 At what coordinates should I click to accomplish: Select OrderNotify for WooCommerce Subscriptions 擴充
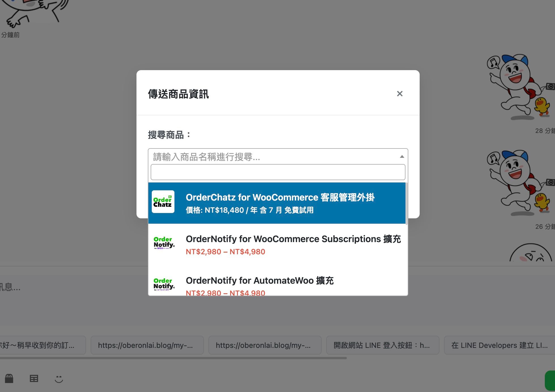click(293, 244)
